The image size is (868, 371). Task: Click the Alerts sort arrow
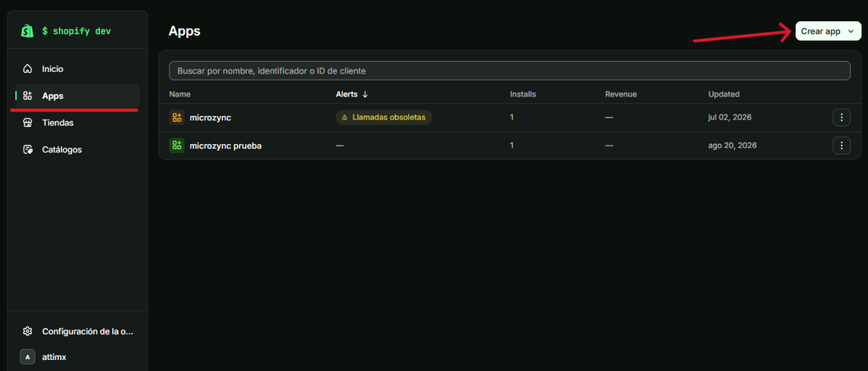364,95
